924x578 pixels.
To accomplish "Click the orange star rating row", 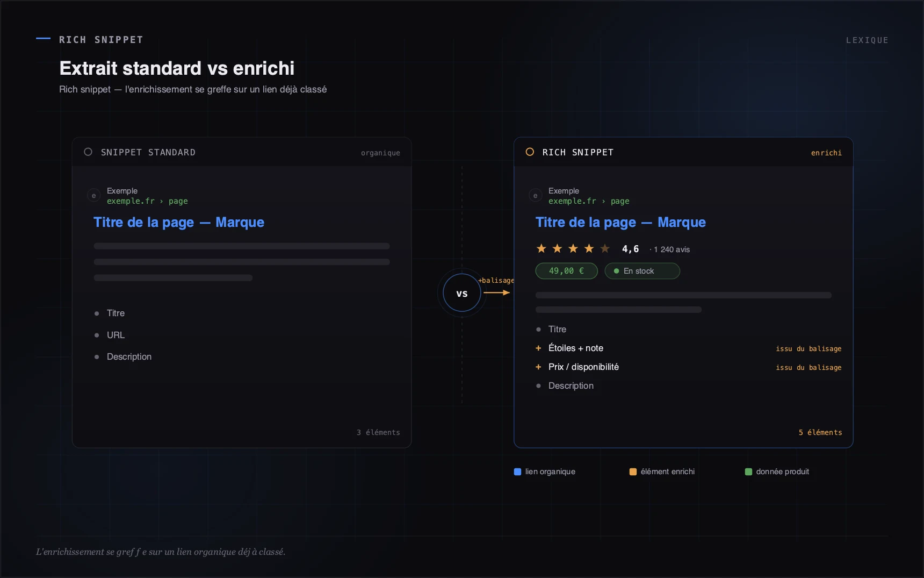I will [573, 248].
